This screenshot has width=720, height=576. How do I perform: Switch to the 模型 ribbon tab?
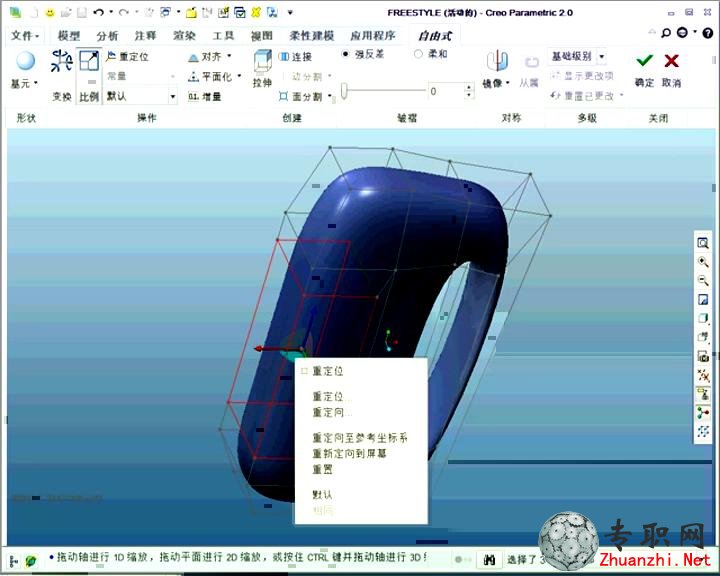(x=69, y=35)
